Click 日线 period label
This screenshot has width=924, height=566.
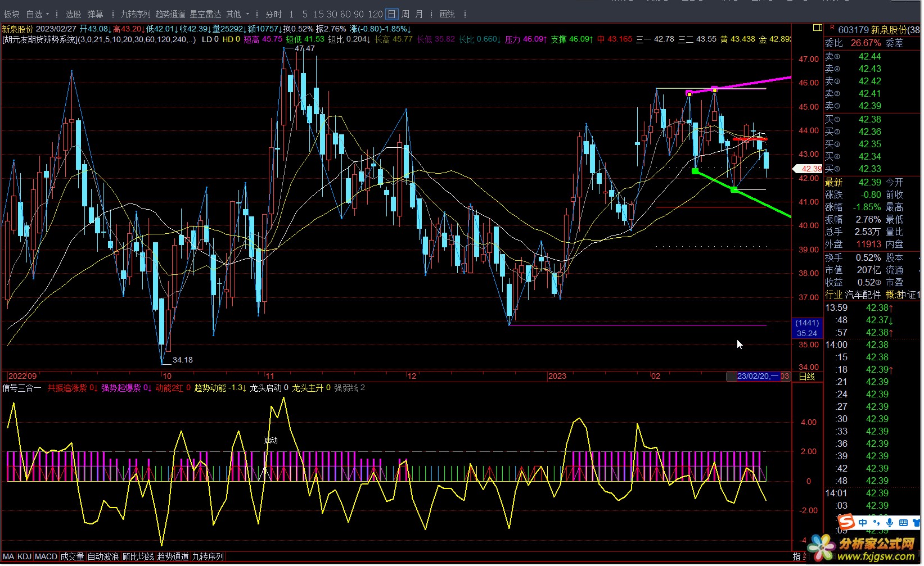[x=807, y=377]
